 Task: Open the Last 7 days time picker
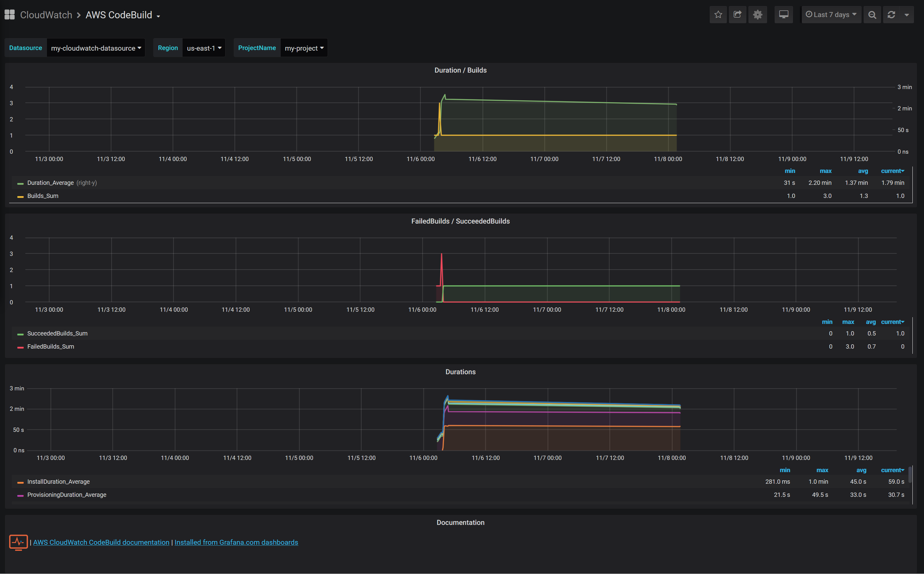point(831,15)
